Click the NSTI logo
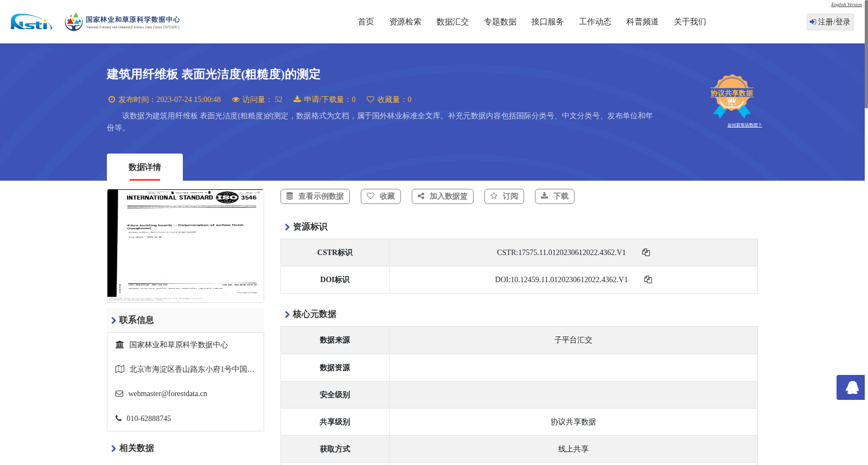 click(31, 22)
